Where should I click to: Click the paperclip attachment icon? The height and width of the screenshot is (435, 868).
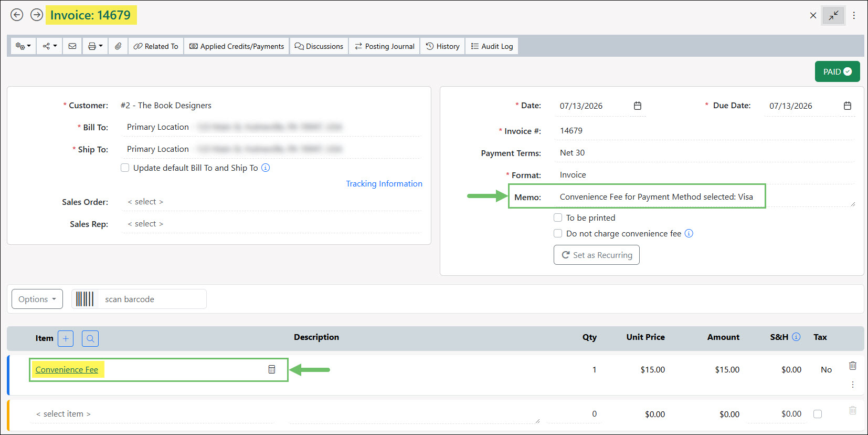point(118,46)
